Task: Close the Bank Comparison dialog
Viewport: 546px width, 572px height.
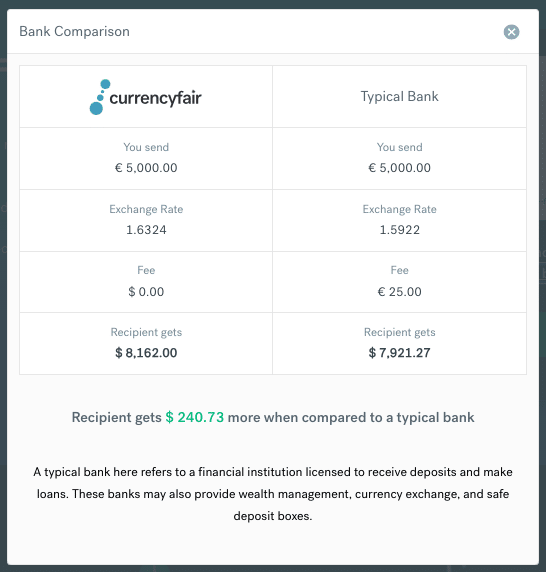Action: pos(511,32)
